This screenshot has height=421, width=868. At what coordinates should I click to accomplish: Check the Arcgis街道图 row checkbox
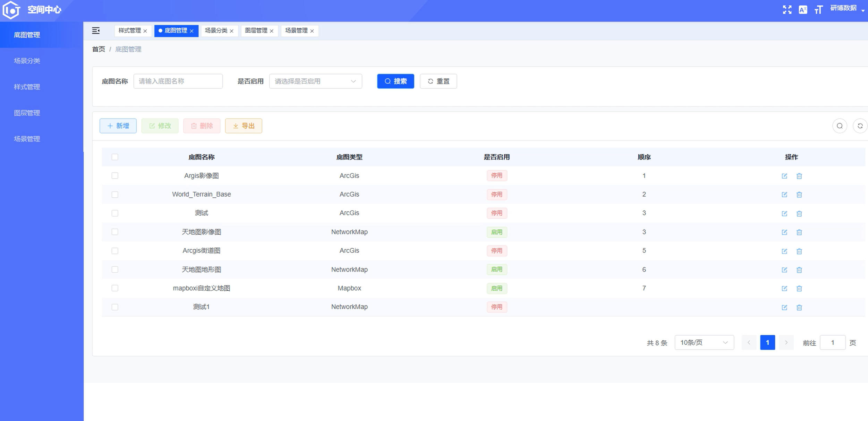(115, 251)
